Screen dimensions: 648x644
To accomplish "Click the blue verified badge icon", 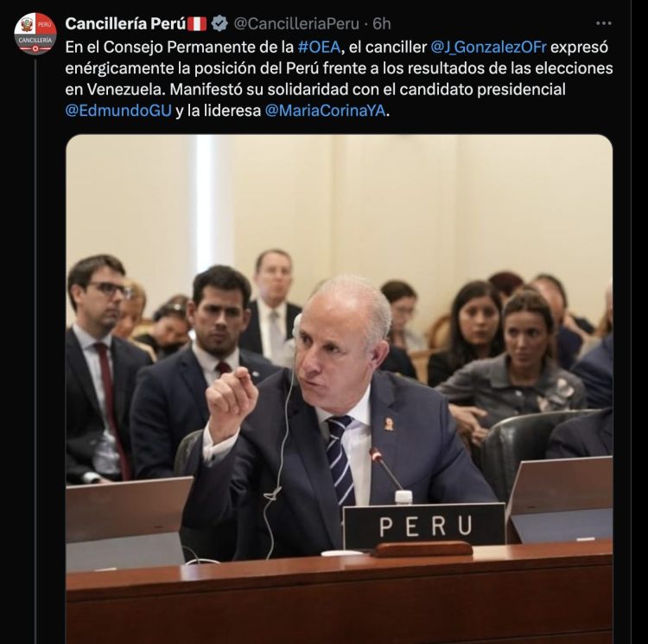I will pyautogui.click(x=219, y=23).
